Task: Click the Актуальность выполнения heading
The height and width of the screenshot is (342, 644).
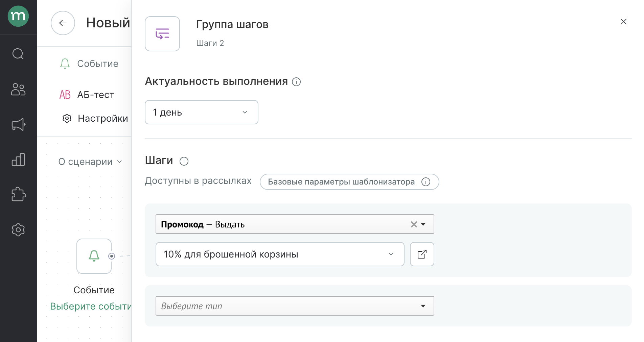Action: click(216, 81)
